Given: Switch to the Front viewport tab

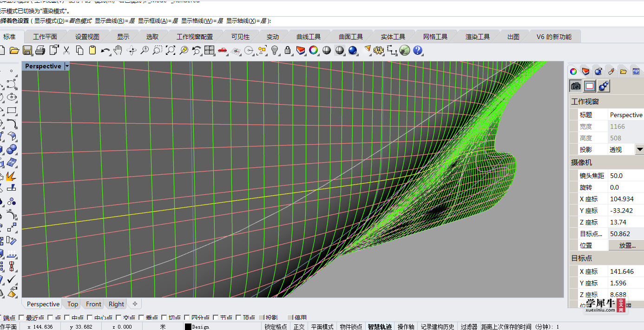Looking at the screenshot, I should 93,304.
